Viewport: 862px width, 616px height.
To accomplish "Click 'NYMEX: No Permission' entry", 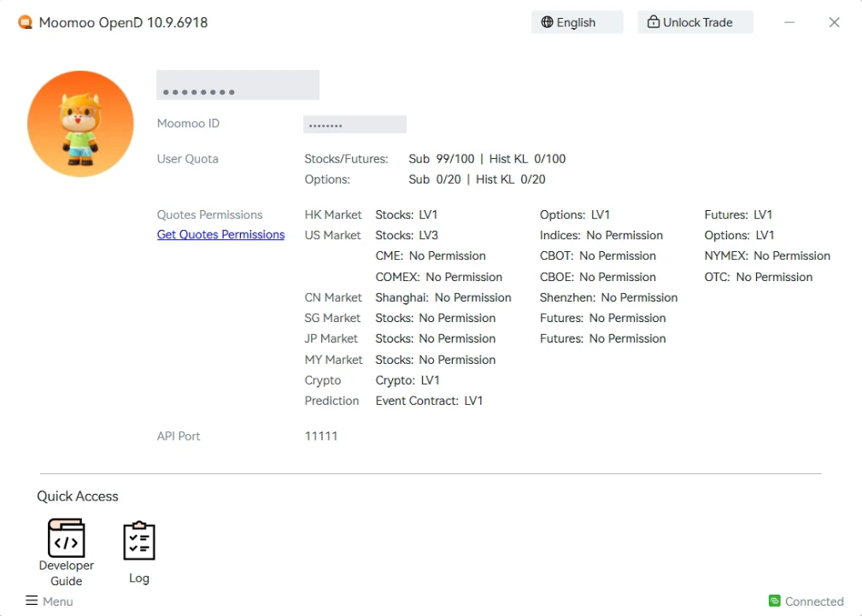I will coord(767,256).
